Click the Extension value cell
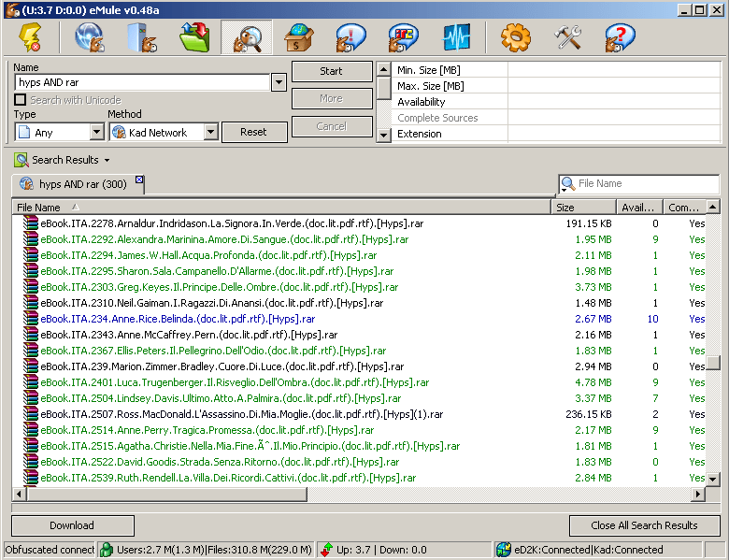 pyautogui.click(x=614, y=134)
